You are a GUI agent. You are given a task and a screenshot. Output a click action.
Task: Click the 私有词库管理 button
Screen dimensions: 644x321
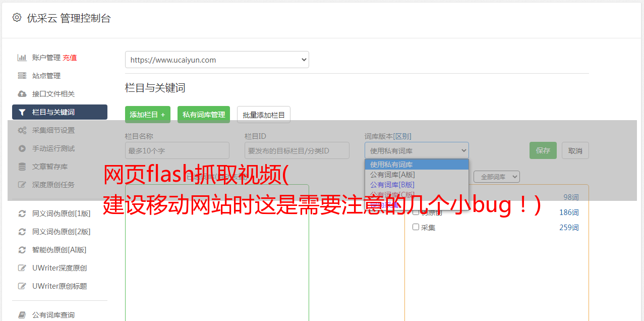pyautogui.click(x=204, y=115)
